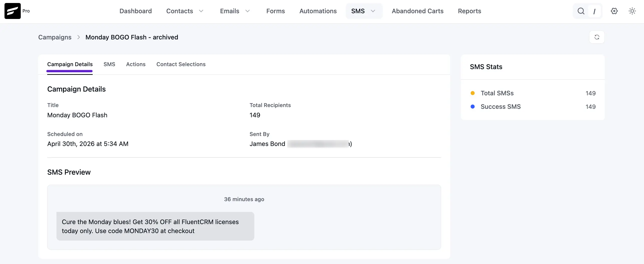Open the search icon in header
The width and height of the screenshot is (644, 264).
tap(581, 11)
